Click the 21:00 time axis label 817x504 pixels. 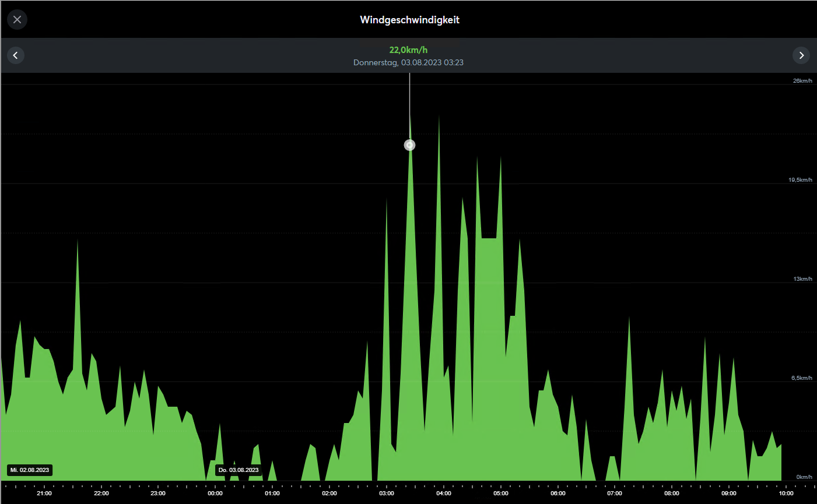pos(44,494)
